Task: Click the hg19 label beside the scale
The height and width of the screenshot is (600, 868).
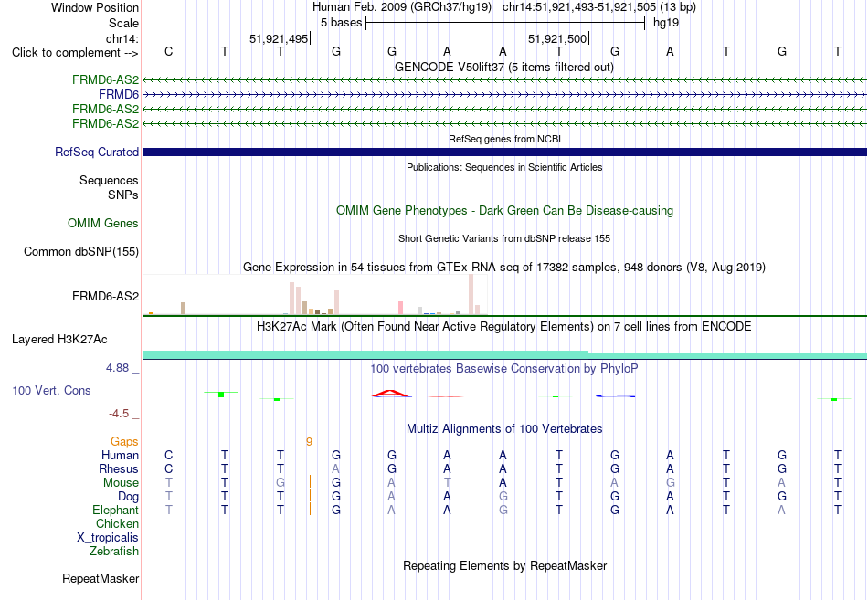Action: (665, 23)
